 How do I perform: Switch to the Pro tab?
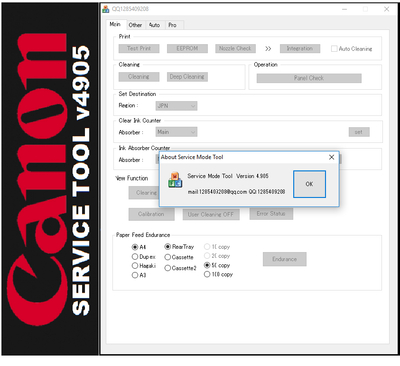(x=172, y=25)
